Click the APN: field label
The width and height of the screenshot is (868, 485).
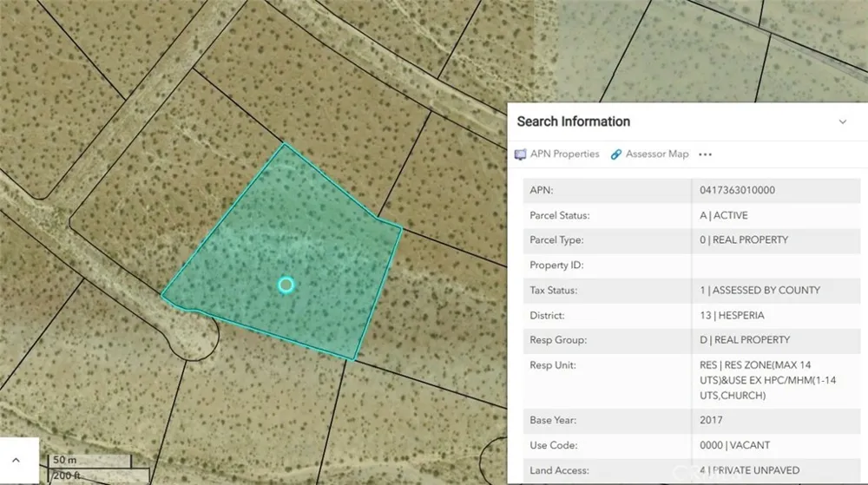[x=542, y=190]
